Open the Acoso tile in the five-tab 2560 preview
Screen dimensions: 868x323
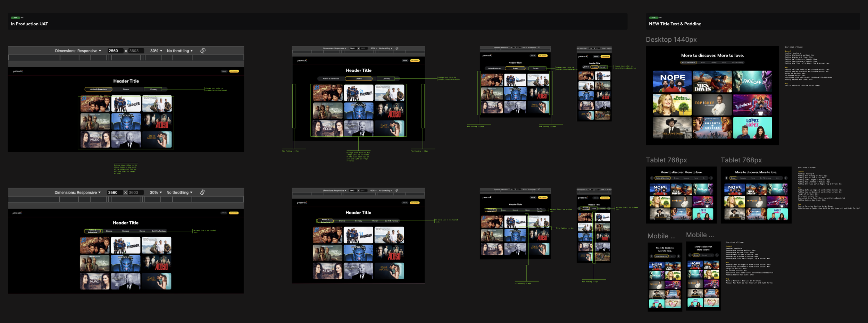tap(157, 264)
